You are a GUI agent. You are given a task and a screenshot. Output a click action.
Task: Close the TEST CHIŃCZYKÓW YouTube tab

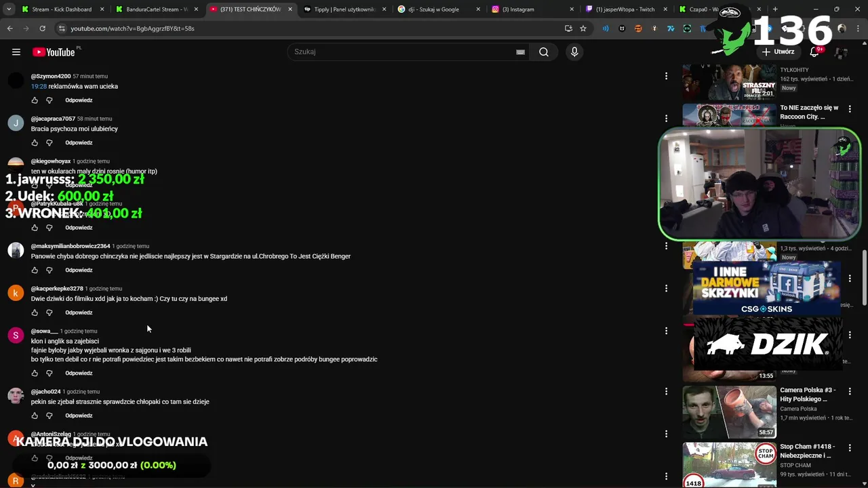click(x=290, y=9)
